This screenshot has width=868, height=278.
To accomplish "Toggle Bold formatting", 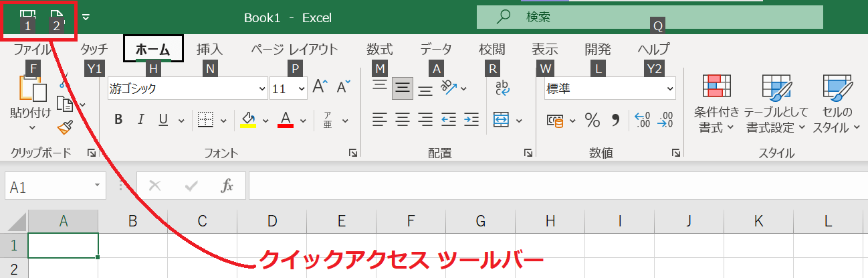I will pyautogui.click(x=118, y=120).
